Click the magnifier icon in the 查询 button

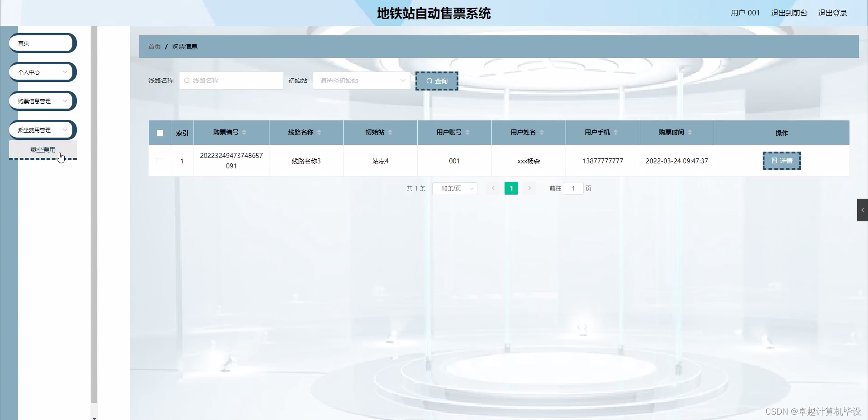(430, 81)
